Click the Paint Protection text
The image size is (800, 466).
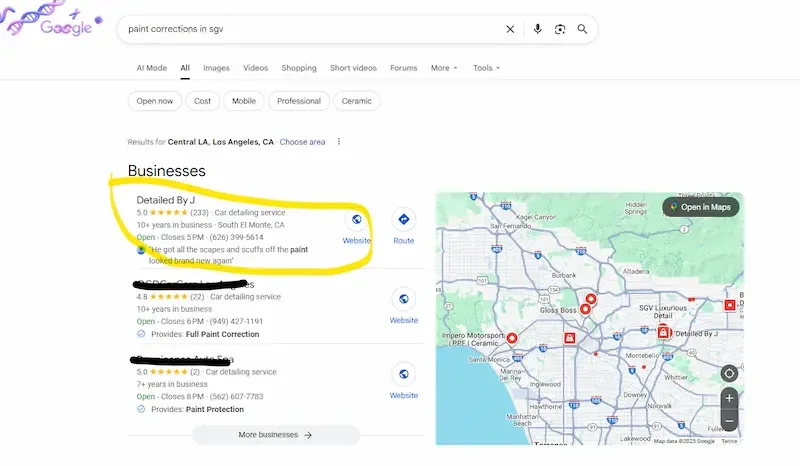tap(215, 409)
